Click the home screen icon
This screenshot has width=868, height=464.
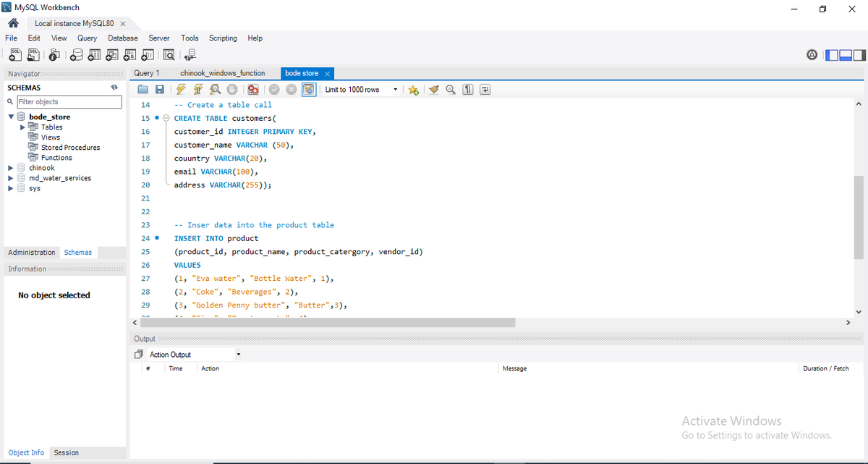tap(13, 23)
